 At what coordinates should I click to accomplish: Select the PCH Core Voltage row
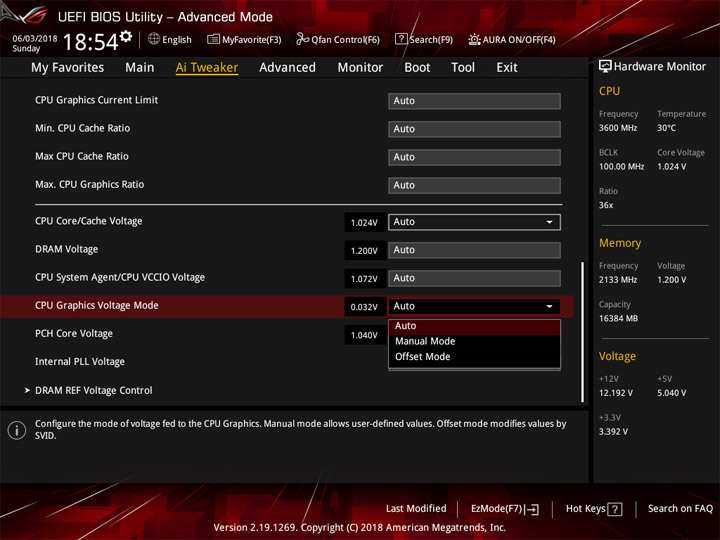pyautogui.click(x=74, y=334)
